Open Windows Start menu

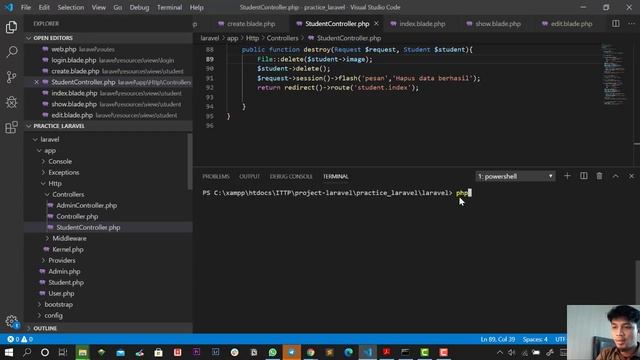[9, 352]
